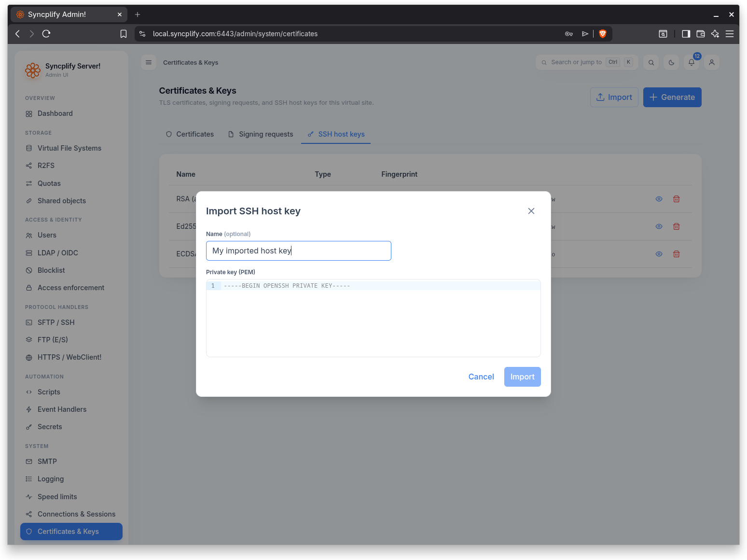
Task: Open LDAP / OIDC page
Action: (71, 253)
